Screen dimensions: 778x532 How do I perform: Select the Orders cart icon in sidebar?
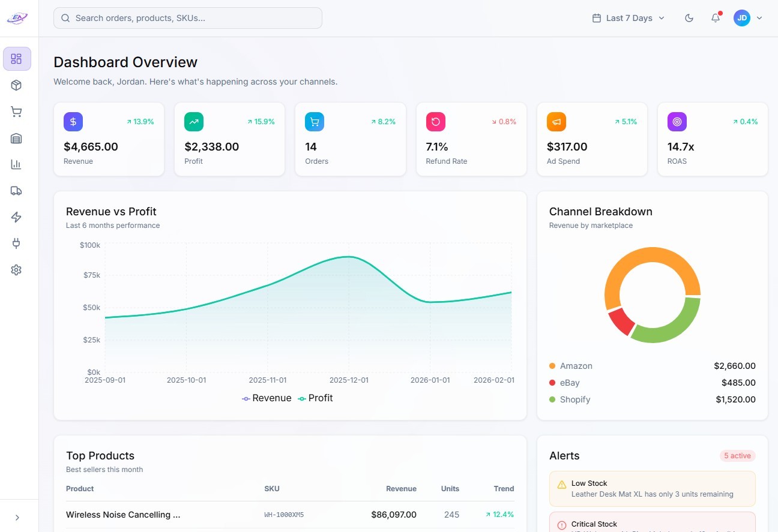[x=16, y=112]
